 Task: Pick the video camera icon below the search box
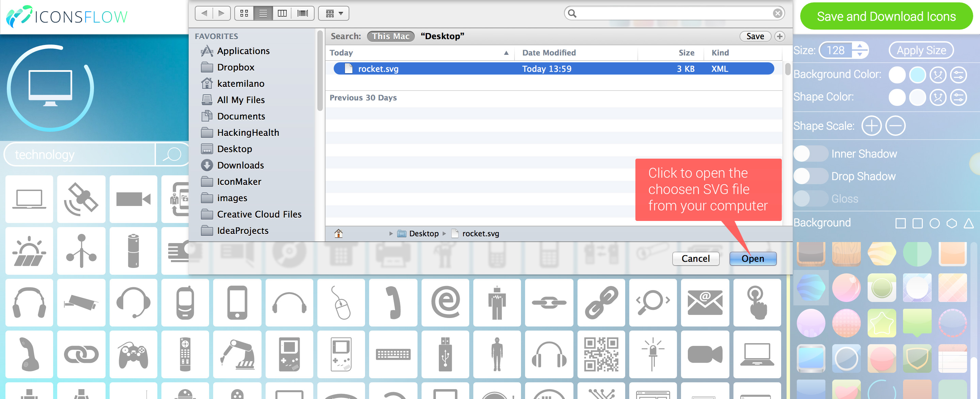pos(133,199)
